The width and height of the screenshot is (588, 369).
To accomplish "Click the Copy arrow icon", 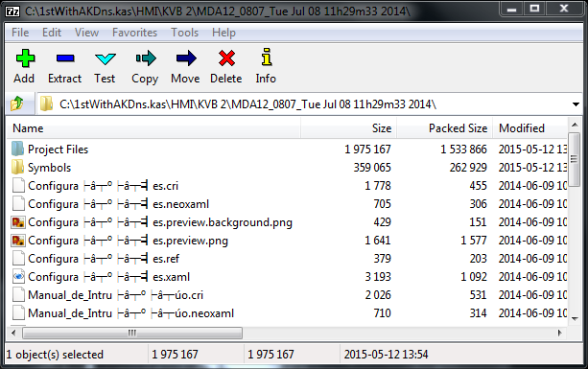I will [x=146, y=58].
